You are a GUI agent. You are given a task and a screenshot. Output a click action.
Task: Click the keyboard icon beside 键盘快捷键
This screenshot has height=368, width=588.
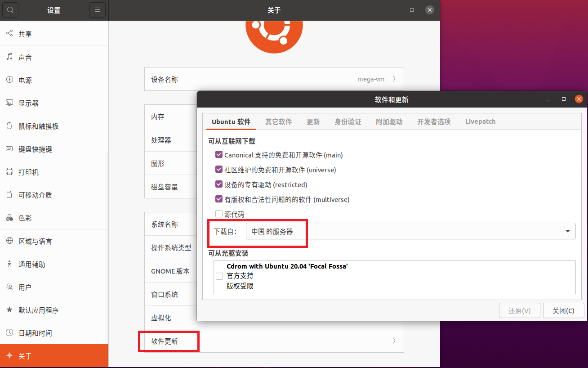[x=9, y=149]
